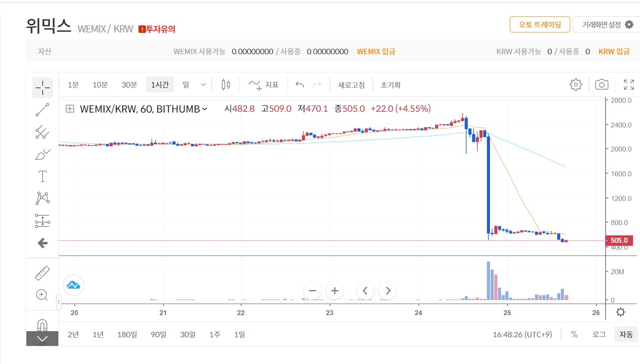The height and width of the screenshot is (364, 640).
Task: Select the crosshair cursor tool
Action: (42, 88)
